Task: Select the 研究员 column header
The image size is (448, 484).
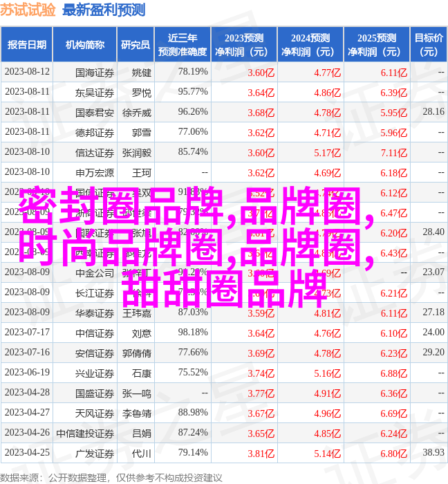Action: point(136,45)
